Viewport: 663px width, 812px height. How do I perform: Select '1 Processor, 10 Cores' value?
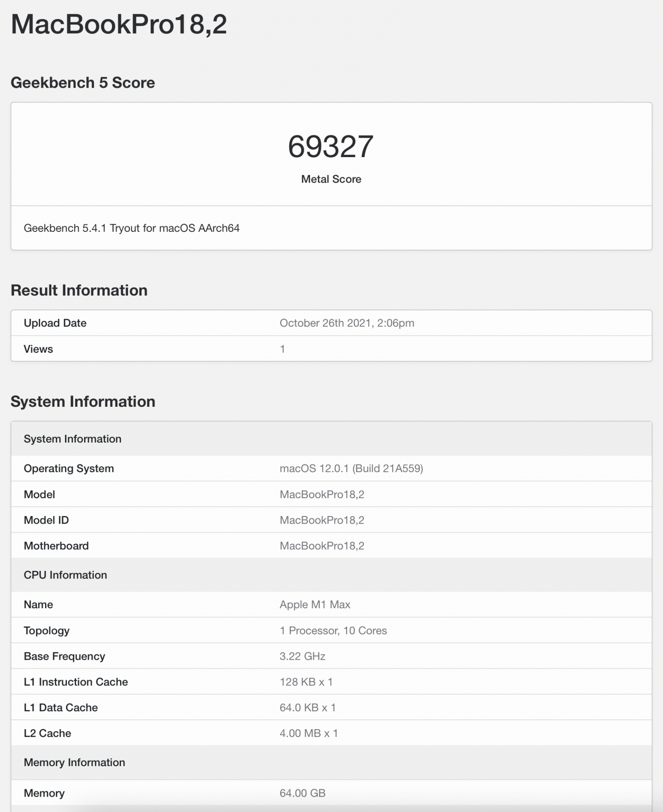pos(333,631)
